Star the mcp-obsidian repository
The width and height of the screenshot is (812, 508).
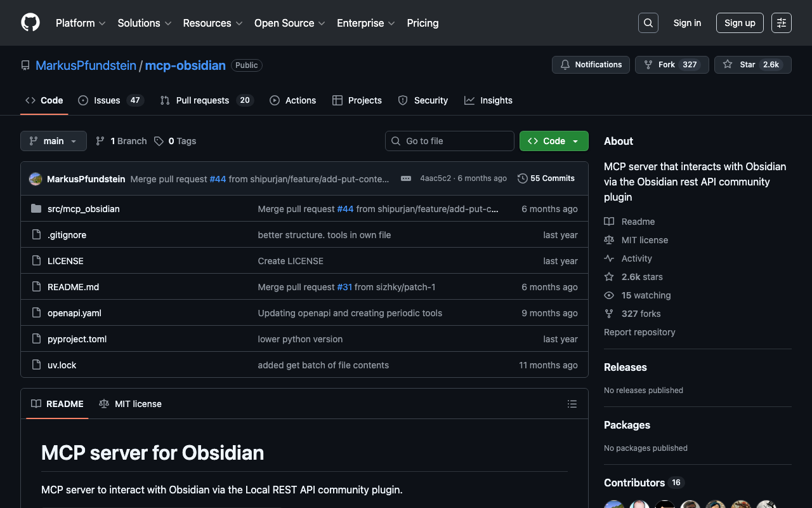click(752, 65)
